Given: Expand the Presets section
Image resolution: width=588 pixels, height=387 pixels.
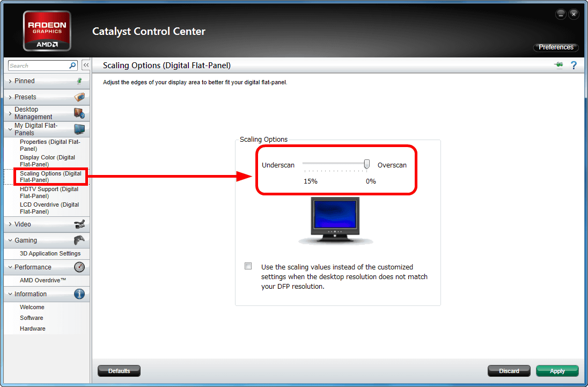Looking at the screenshot, I should 10,97.
